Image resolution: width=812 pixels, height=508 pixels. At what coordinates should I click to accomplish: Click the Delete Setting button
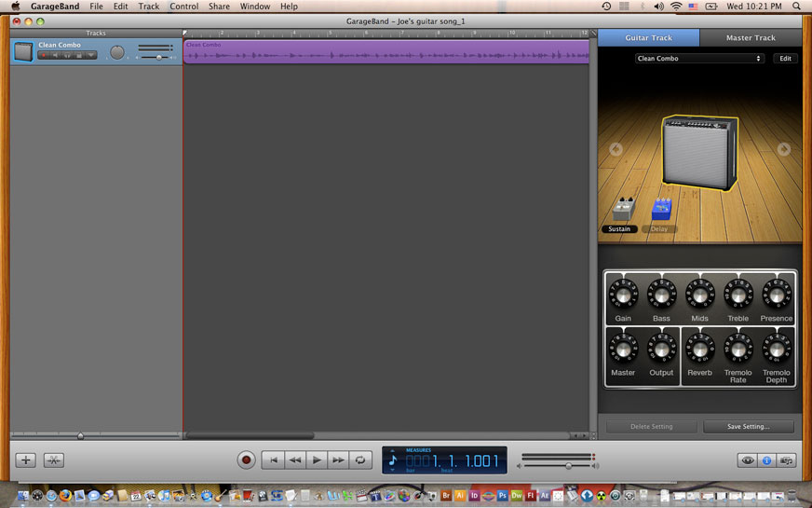pos(652,427)
